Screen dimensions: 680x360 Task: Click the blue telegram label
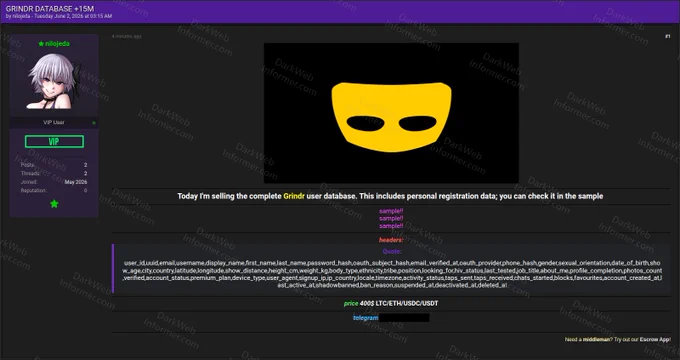pyautogui.click(x=366, y=318)
